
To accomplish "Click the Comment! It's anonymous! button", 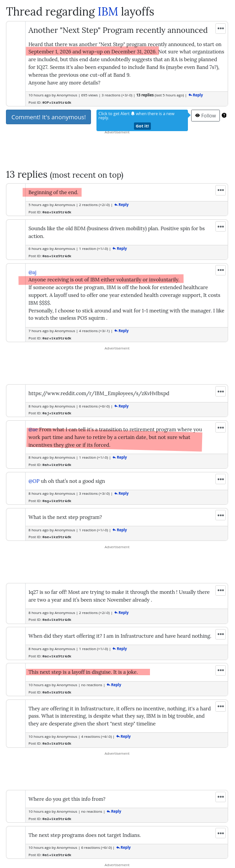I will tap(48, 117).
